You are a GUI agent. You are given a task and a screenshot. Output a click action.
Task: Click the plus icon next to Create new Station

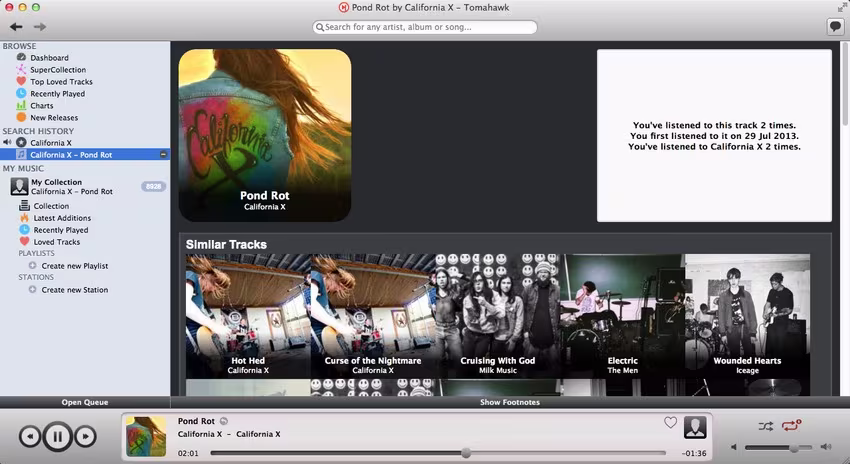point(33,289)
